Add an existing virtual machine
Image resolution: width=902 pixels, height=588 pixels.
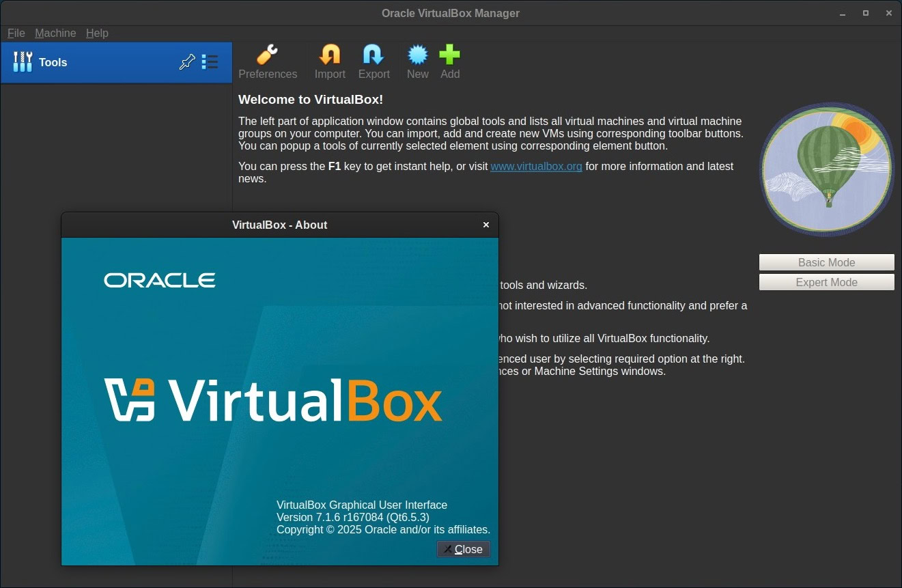click(x=449, y=62)
